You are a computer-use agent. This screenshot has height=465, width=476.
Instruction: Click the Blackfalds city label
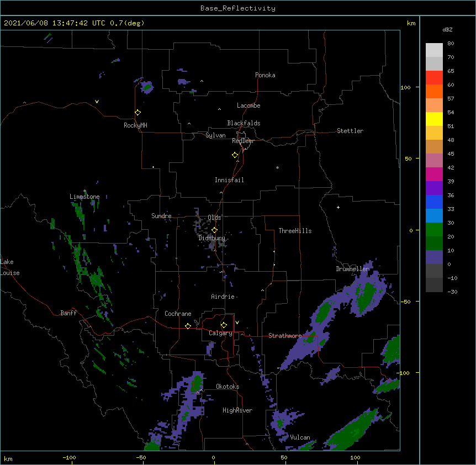pyautogui.click(x=244, y=123)
